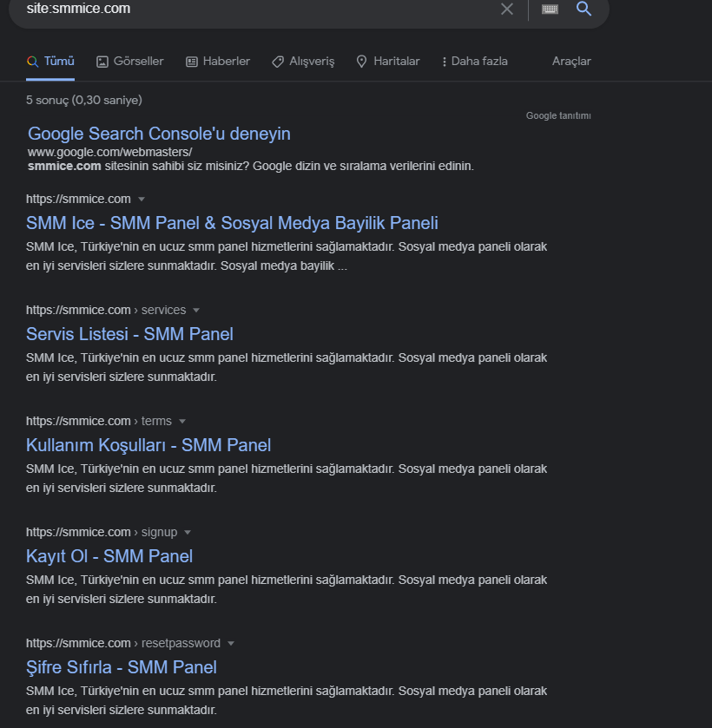Expand the Daha fazla menu
This screenshot has height=728, width=712.
click(474, 62)
